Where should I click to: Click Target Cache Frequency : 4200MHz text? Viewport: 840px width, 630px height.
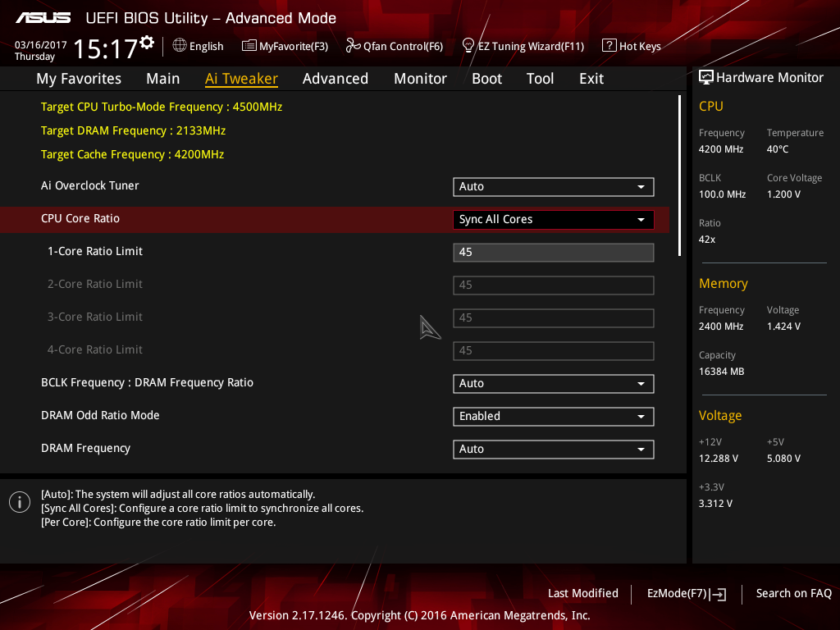(132, 154)
